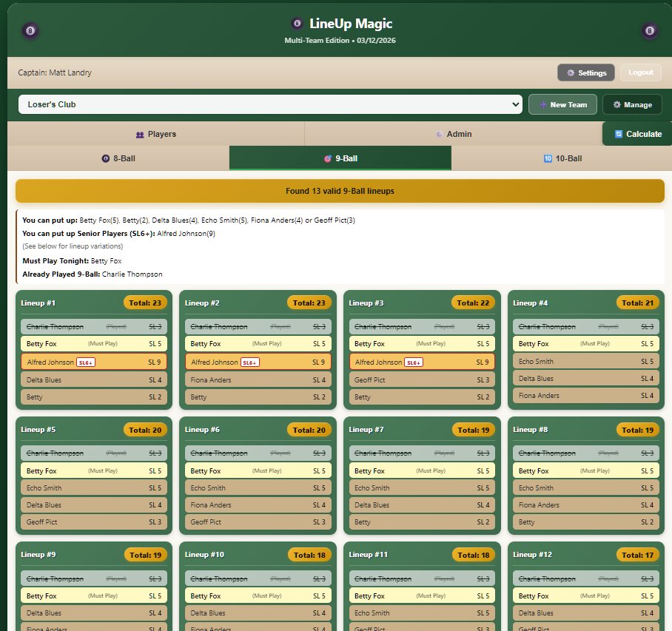Screen dimensions: 672x631
Task: Select the Players people icon
Action: 140,134
